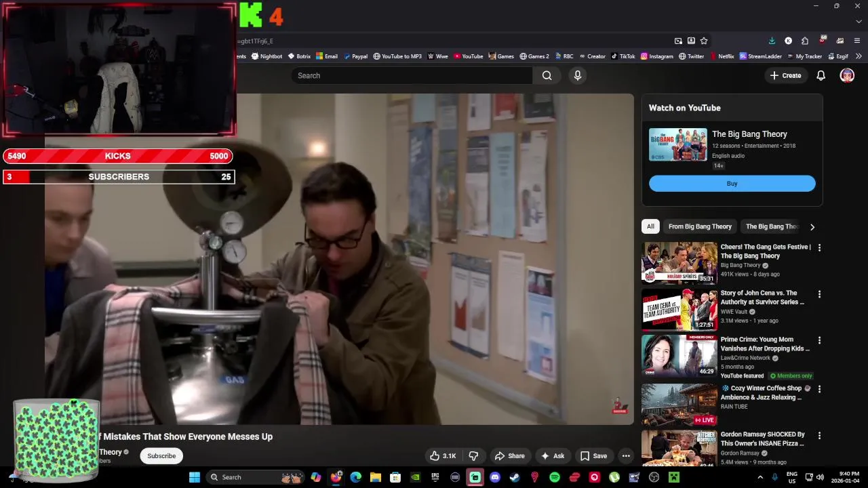Open Games bookmark folder

[x=501, y=56]
